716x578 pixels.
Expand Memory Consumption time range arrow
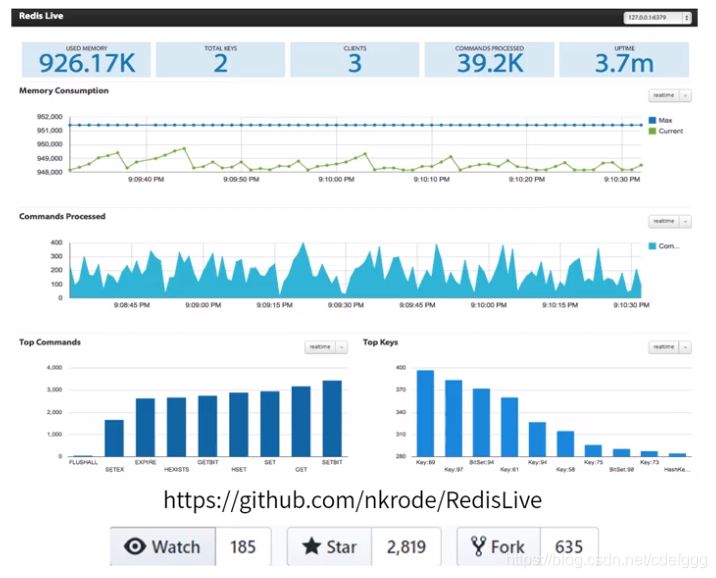click(685, 95)
